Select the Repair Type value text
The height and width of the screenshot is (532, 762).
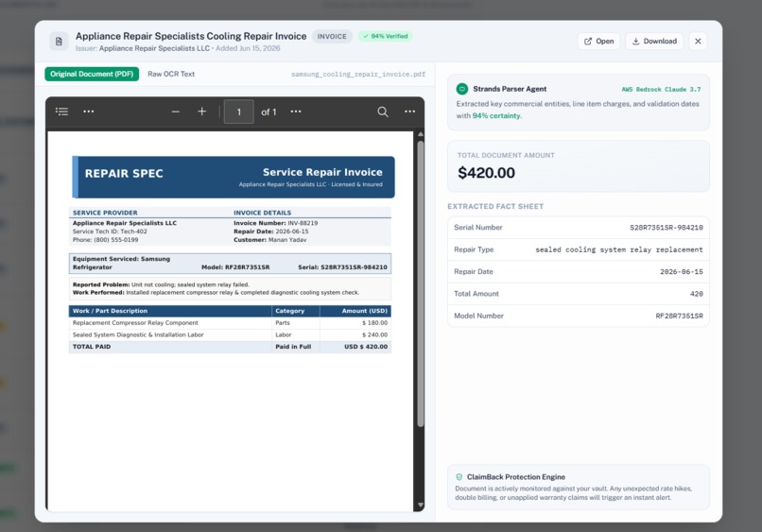[618, 249]
